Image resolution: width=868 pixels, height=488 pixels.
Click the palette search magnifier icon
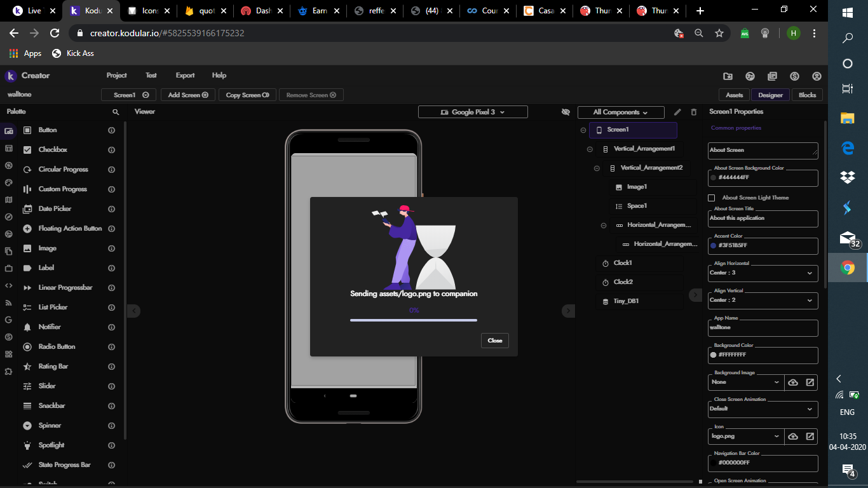click(x=116, y=112)
